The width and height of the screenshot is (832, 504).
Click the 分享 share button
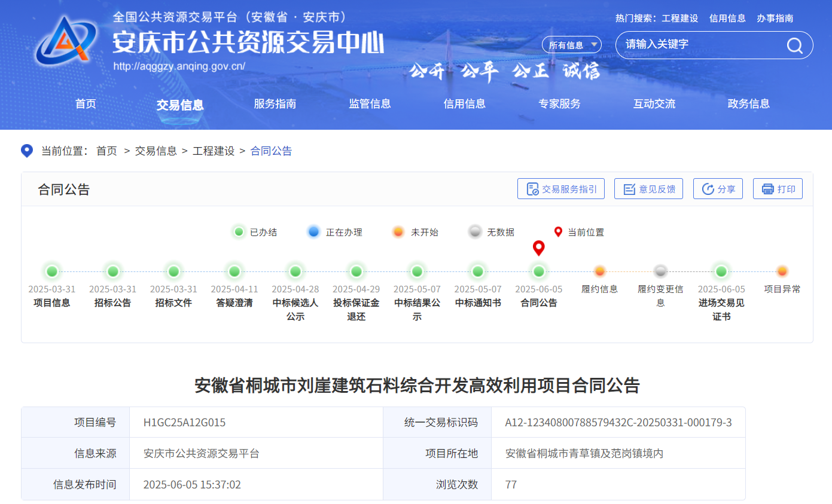point(717,189)
